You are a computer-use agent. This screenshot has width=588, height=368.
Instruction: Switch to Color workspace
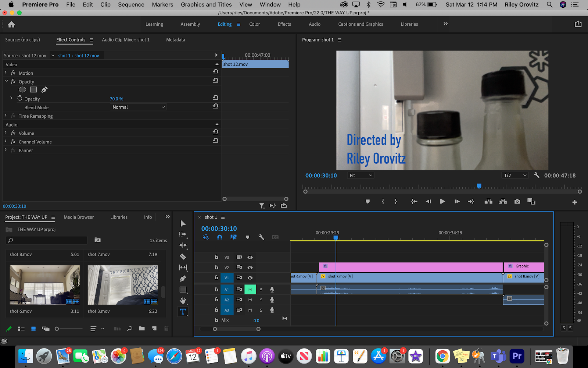point(254,24)
